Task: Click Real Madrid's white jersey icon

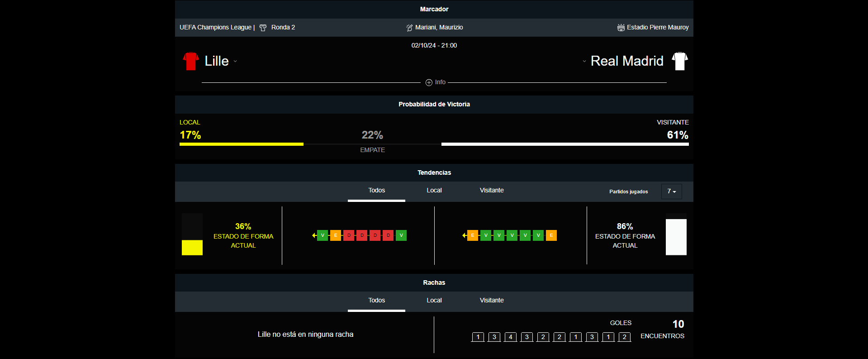Action: pos(679,61)
